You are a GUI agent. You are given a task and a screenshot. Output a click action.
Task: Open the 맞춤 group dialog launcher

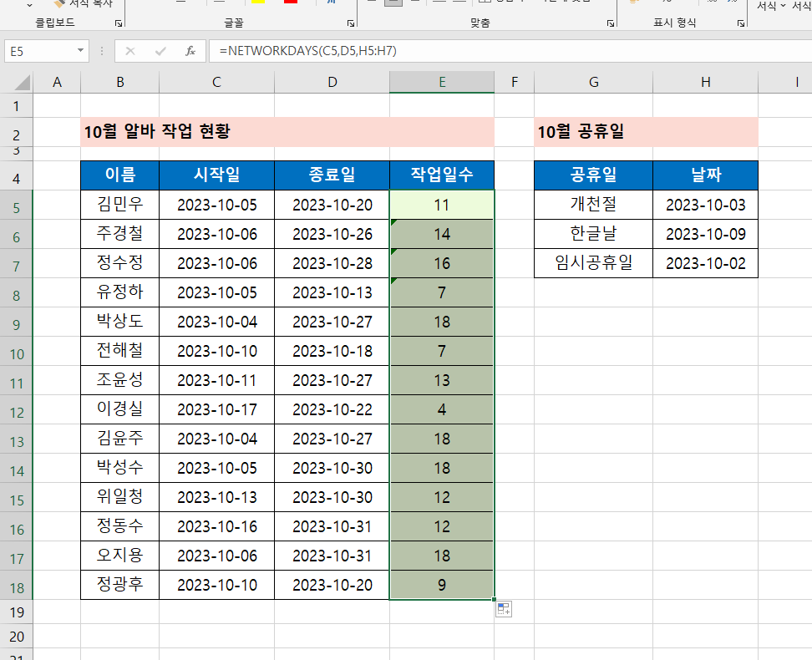611,23
